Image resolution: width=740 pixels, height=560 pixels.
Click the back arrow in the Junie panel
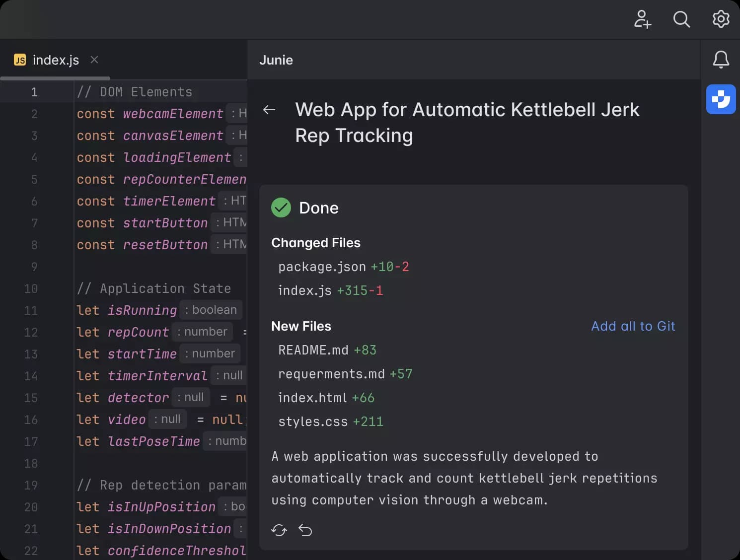269,110
